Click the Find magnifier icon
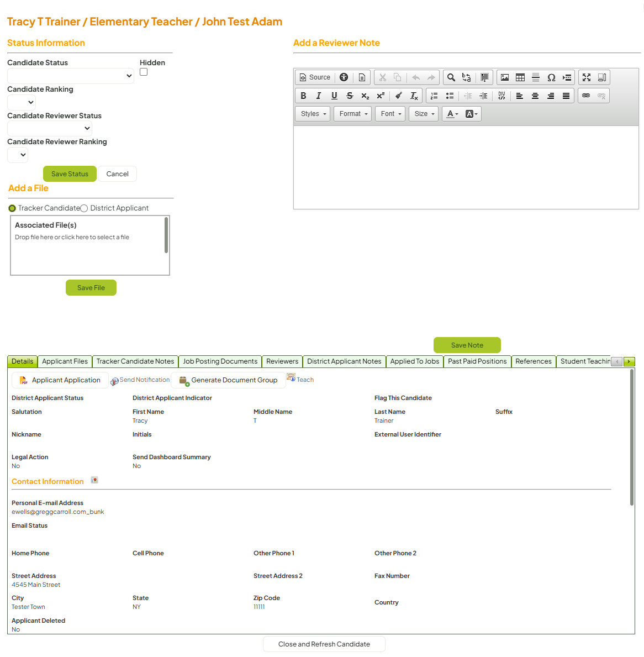Viewport: 644px width, 657px height. point(451,77)
